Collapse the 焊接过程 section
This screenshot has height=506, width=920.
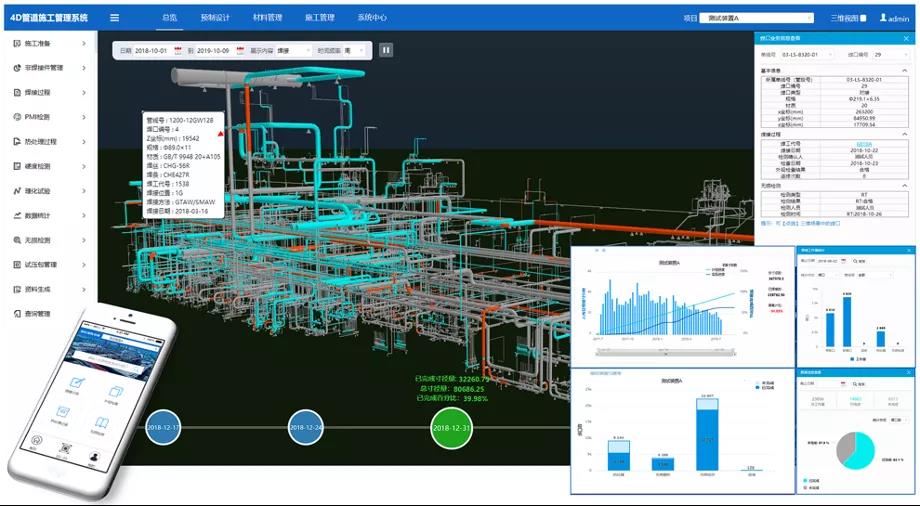pyautogui.click(x=906, y=133)
